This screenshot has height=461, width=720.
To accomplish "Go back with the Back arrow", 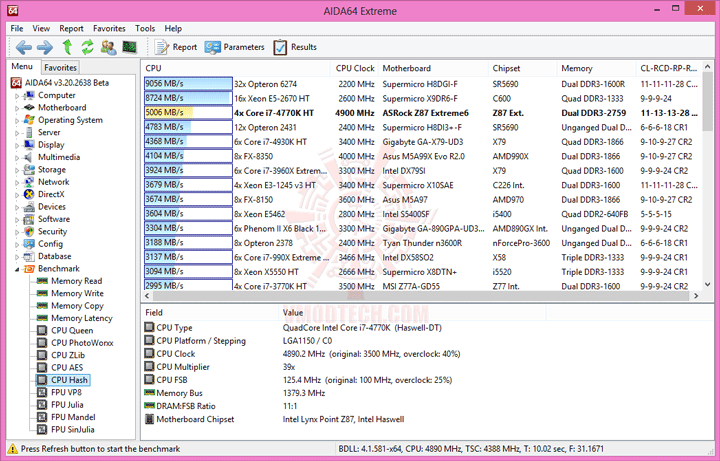I will [x=23, y=47].
